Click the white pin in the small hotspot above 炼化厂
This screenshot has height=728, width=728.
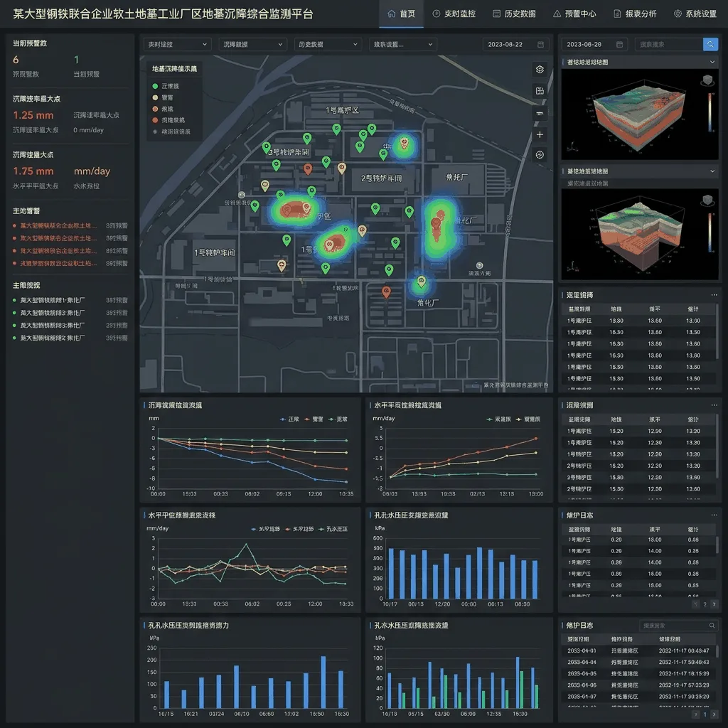(x=421, y=282)
